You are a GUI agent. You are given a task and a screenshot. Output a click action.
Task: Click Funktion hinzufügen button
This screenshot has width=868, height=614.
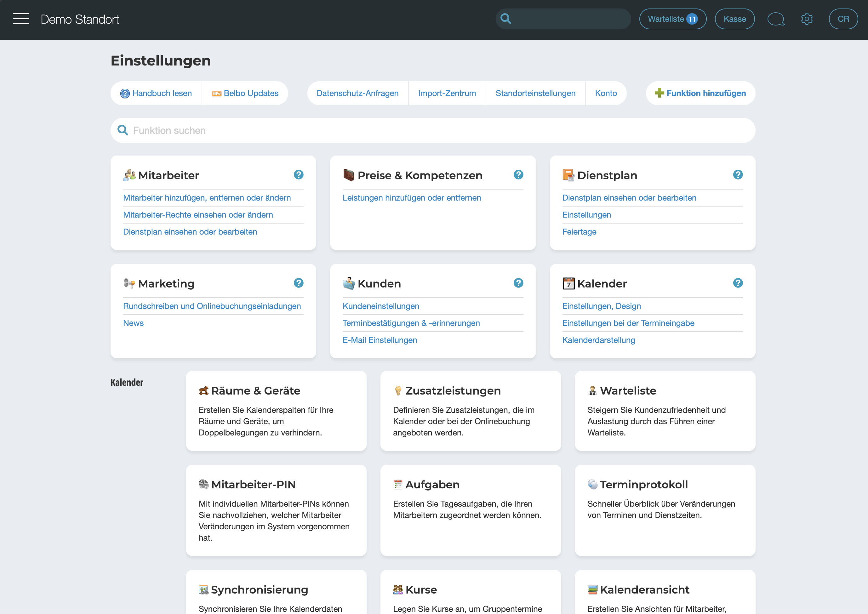700,93
